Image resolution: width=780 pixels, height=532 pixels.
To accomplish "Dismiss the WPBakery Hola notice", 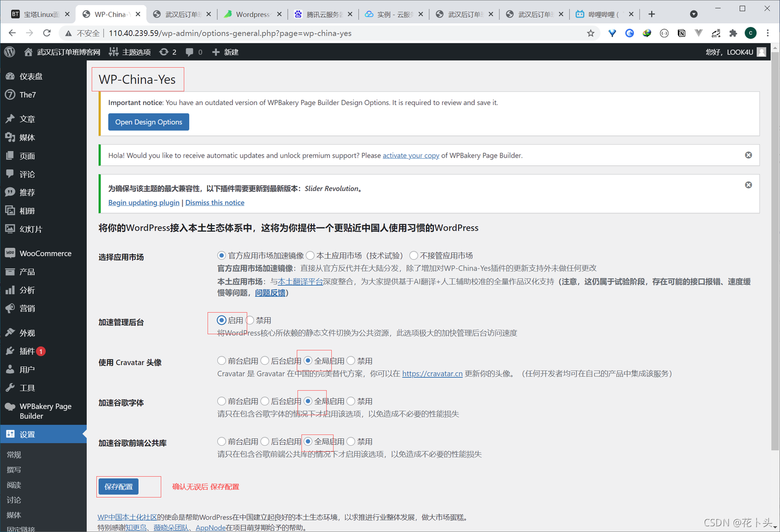I will (748, 155).
